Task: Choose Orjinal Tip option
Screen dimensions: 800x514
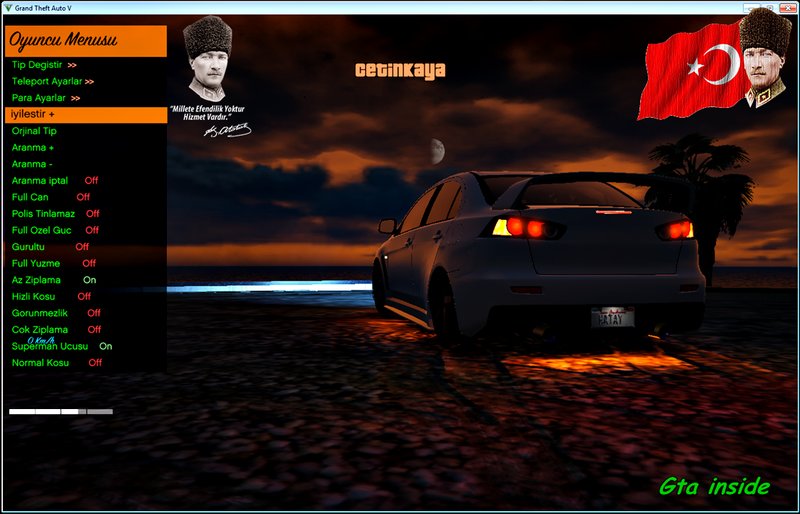Action: (34, 131)
